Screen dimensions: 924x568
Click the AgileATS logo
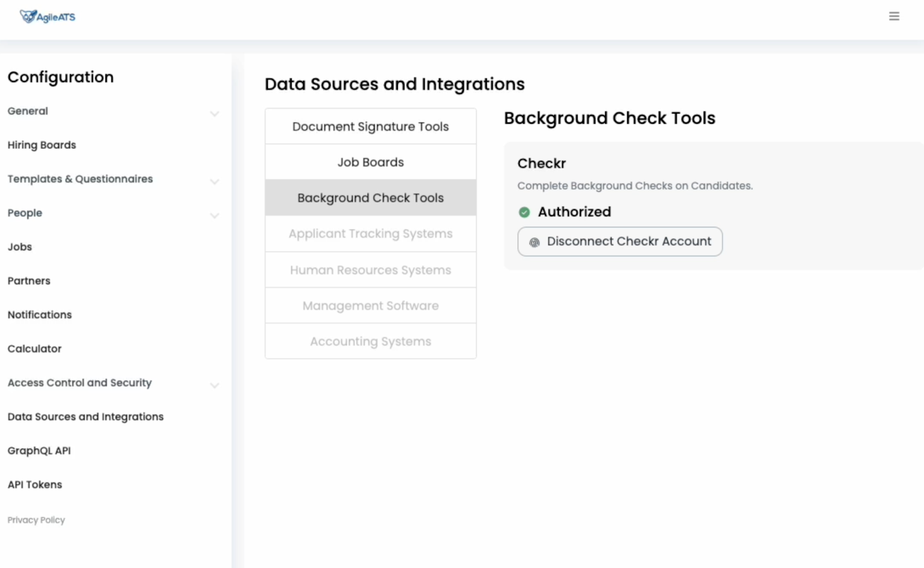coord(47,17)
